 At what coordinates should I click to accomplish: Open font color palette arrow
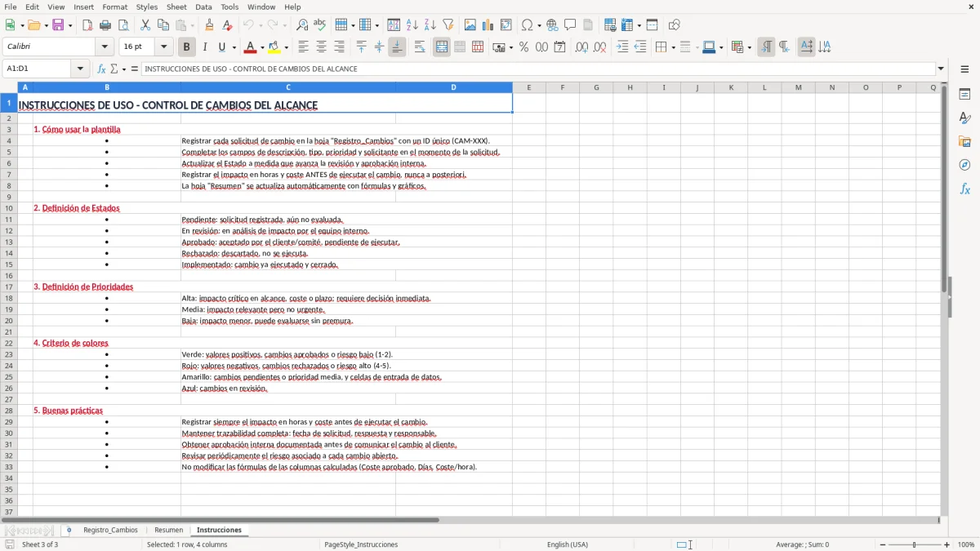coord(261,47)
